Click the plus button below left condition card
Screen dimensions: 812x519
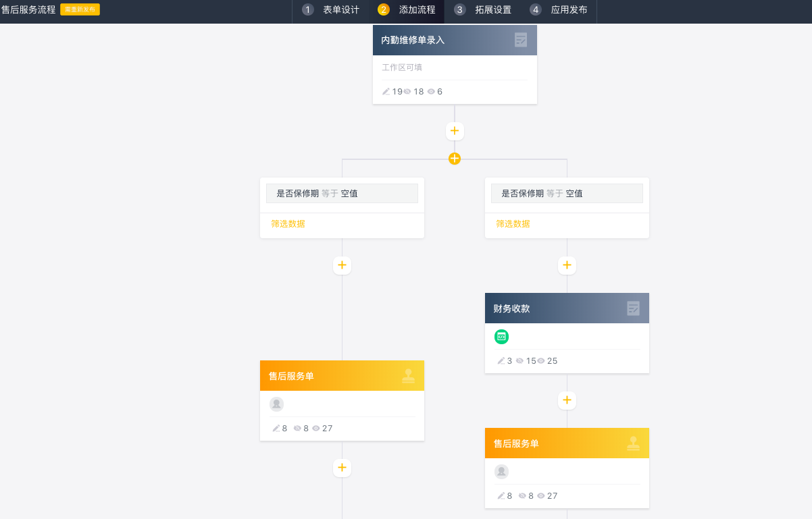point(342,266)
